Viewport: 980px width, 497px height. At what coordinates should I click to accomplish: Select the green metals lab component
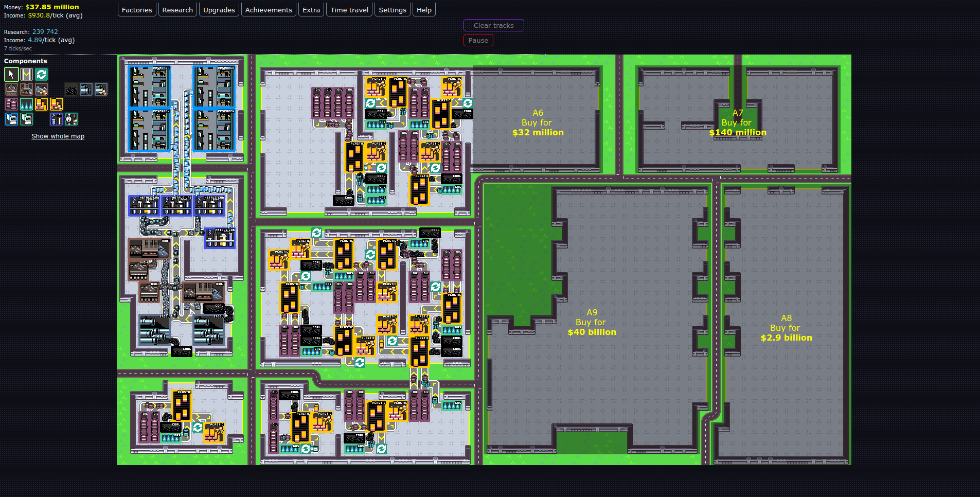tap(26, 119)
